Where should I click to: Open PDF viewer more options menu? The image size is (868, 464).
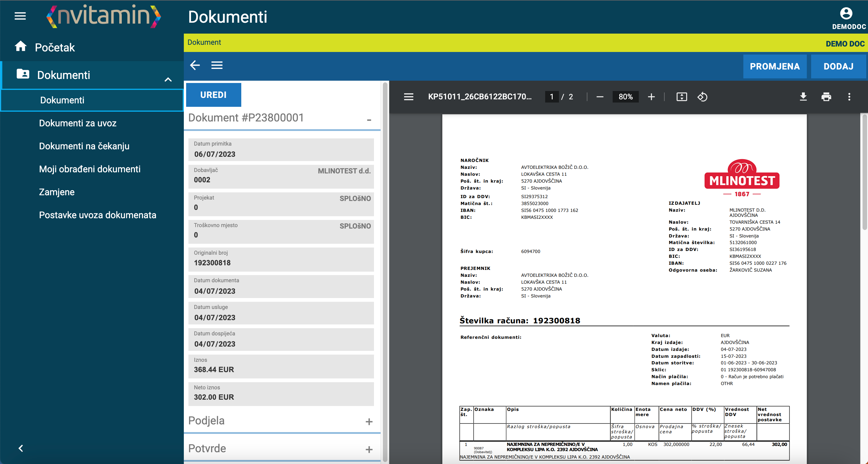pos(849,97)
